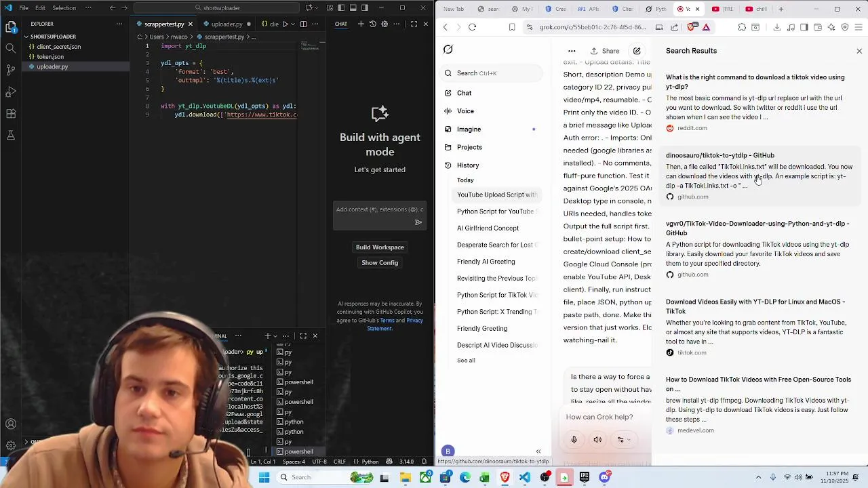Open the dinoosauro/tiktok-to-ytdlp GitHub result
The image size is (868, 488).
tap(720, 155)
